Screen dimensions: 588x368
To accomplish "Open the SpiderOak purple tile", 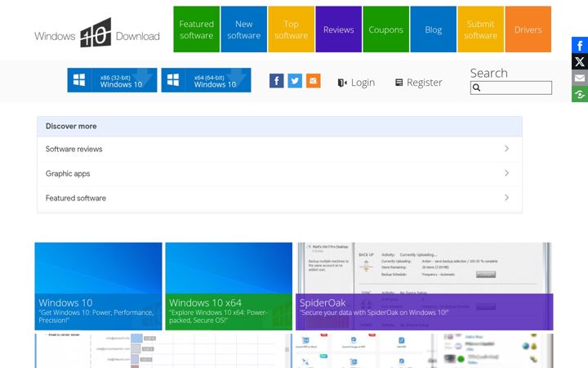I will click(x=424, y=286).
